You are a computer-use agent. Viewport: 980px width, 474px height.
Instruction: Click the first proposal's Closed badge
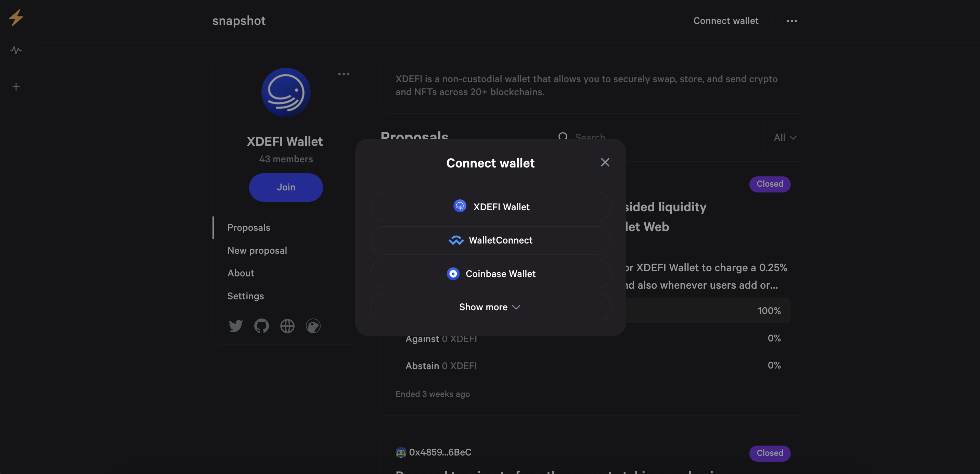[770, 184]
